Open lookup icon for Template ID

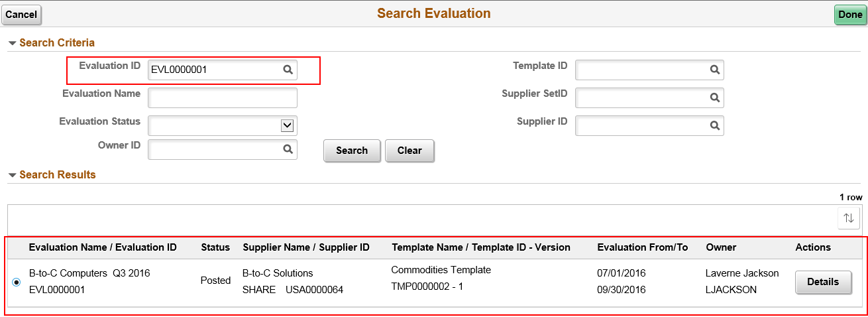715,70
